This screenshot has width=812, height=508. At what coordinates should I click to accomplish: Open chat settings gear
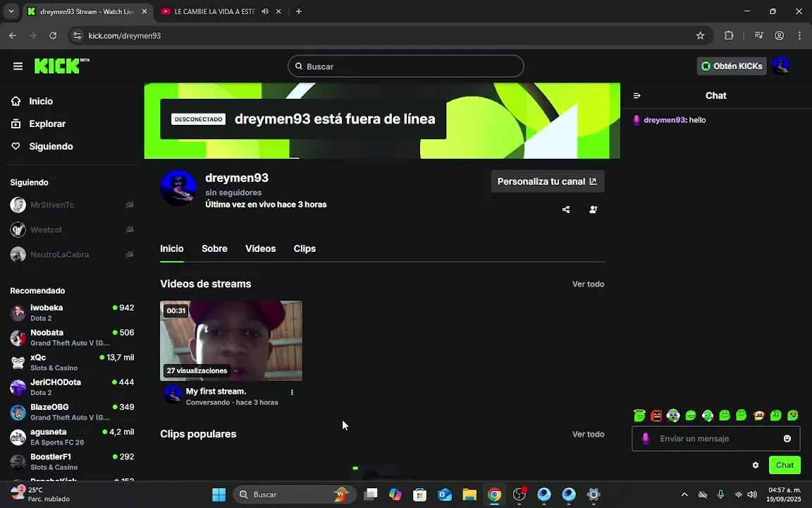pos(756,465)
